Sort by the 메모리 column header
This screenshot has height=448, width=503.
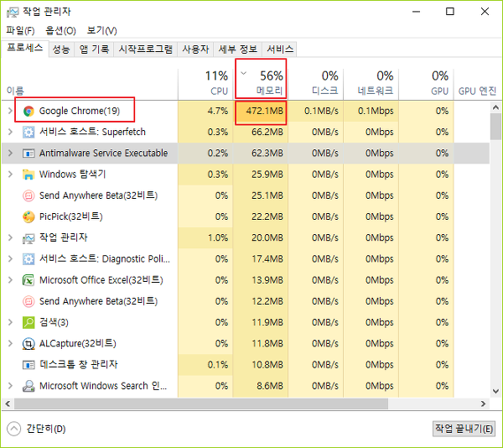(x=261, y=83)
